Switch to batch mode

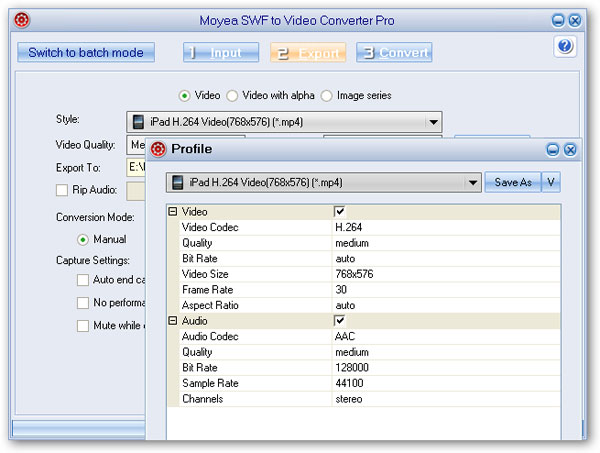pos(86,52)
